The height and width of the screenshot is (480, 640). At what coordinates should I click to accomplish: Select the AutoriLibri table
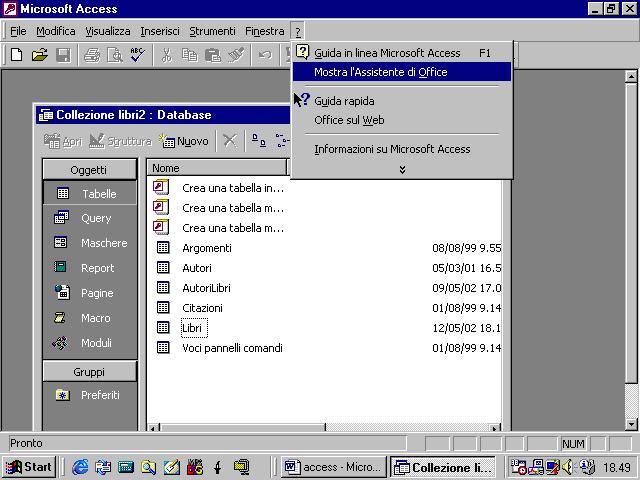pos(206,288)
